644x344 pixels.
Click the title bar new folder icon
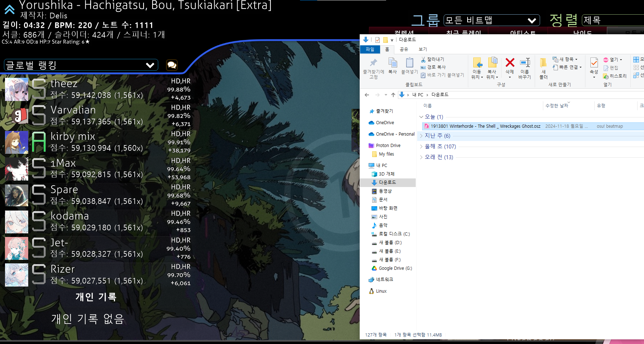(x=385, y=40)
